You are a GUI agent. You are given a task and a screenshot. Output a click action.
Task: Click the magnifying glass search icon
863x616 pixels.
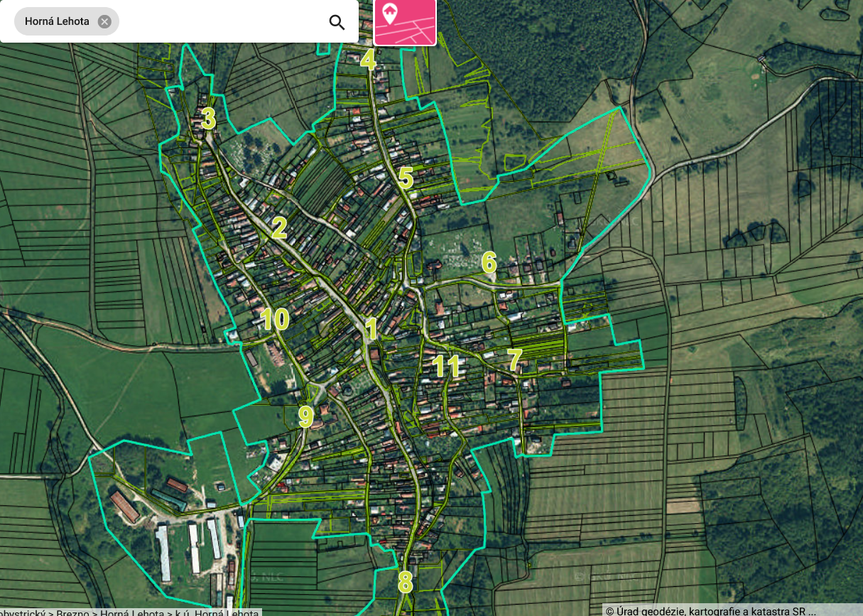pyautogui.click(x=337, y=22)
